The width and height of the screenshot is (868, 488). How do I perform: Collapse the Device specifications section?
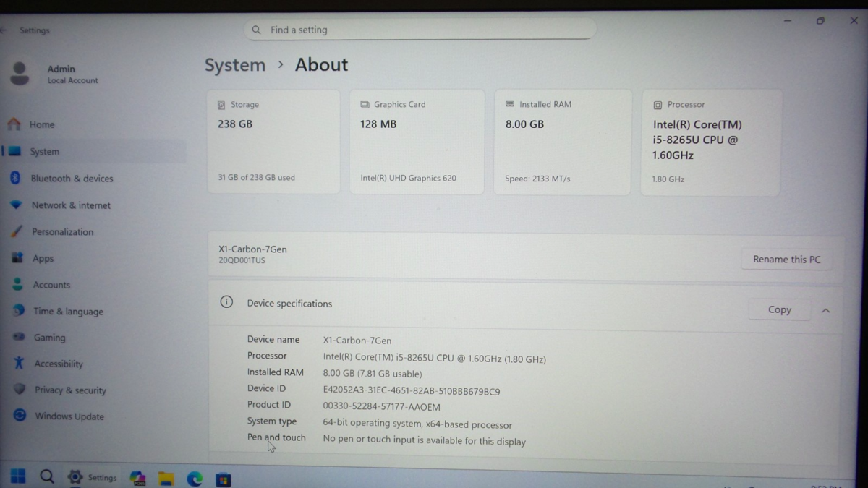tap(825, 310)
